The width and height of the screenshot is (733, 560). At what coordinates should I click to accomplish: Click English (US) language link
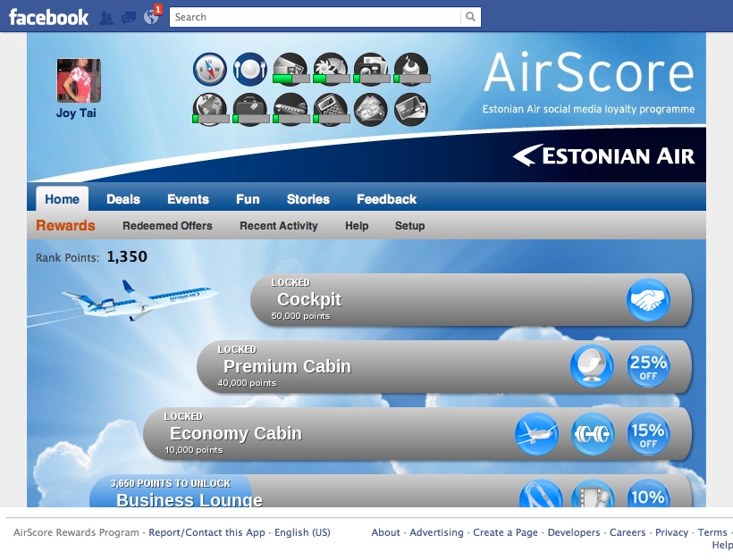pyautogui.click(x=302, y=532)
